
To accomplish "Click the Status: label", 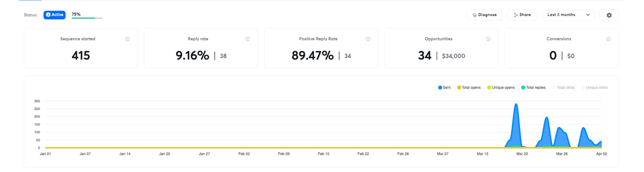I will [31, 15].
